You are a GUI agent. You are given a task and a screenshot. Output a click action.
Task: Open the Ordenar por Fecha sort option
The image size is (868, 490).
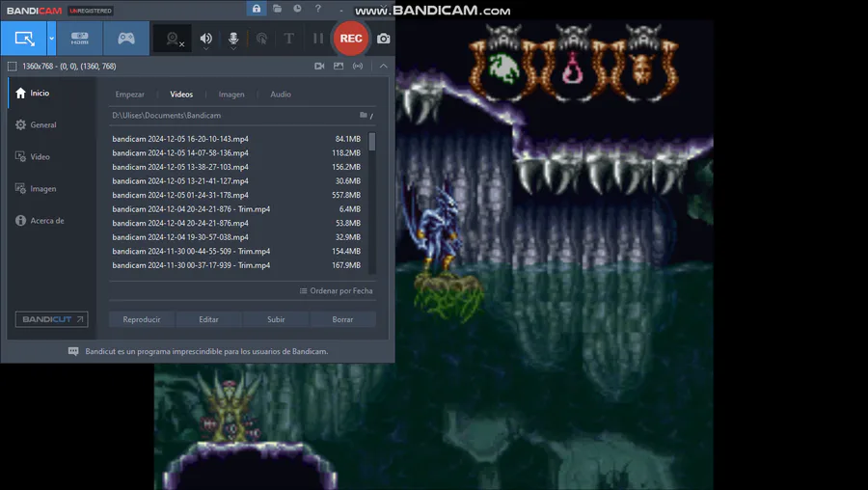click(x=336, y=290)
